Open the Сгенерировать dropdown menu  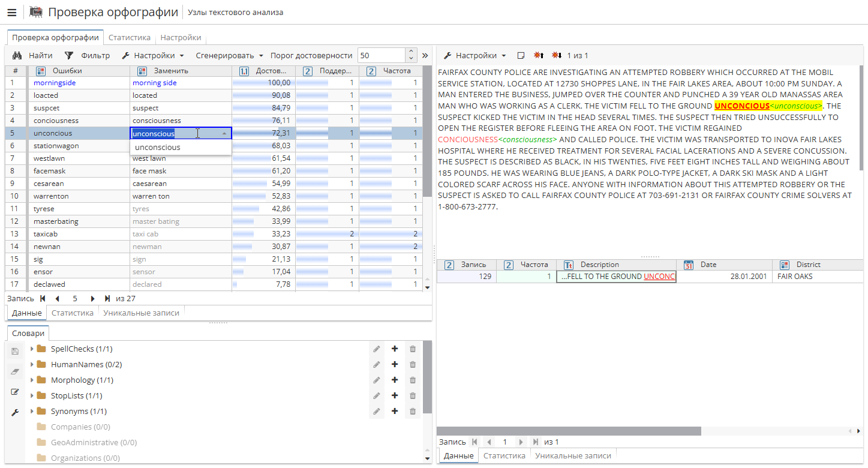coord(229,55)
